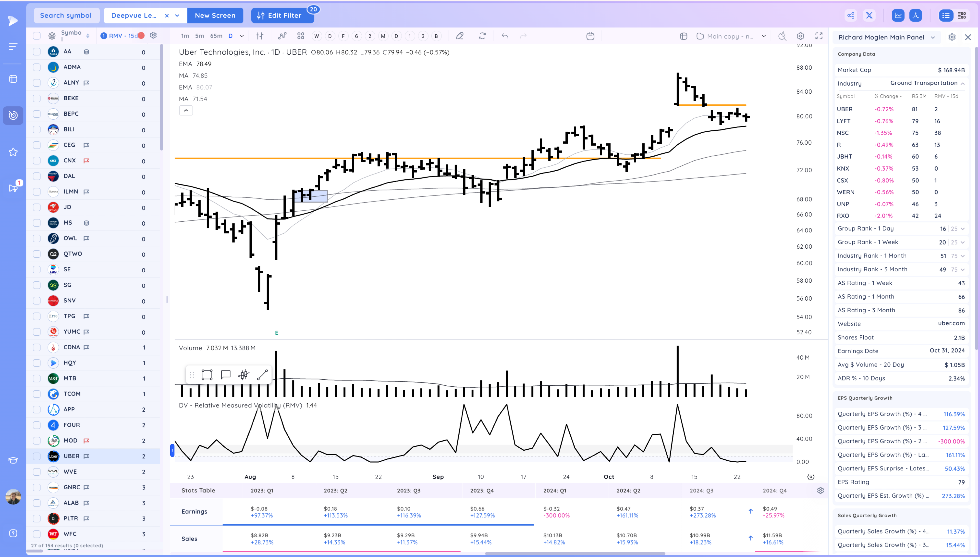The width and height of the screenshot is (980, 557).
Task: Switch to the Weekly timeframe button
Action: tap(317, 36)
